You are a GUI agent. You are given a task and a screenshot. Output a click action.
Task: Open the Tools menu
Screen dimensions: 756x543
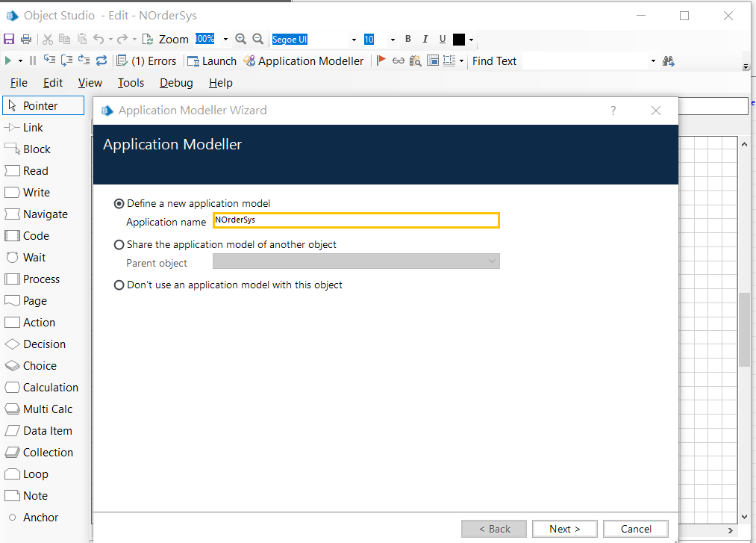pyautogui.click(x=131, y=83)
